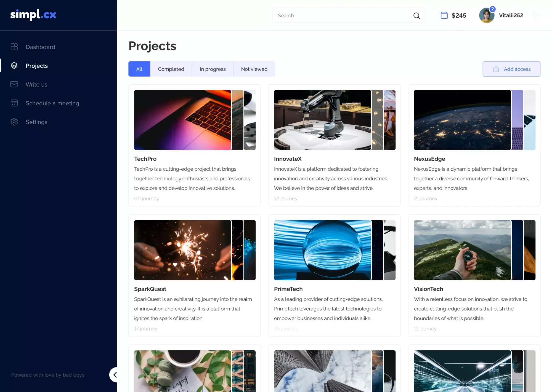
Task: Click the calendar icon for Schedule a meeting
Action: point(14,103)
